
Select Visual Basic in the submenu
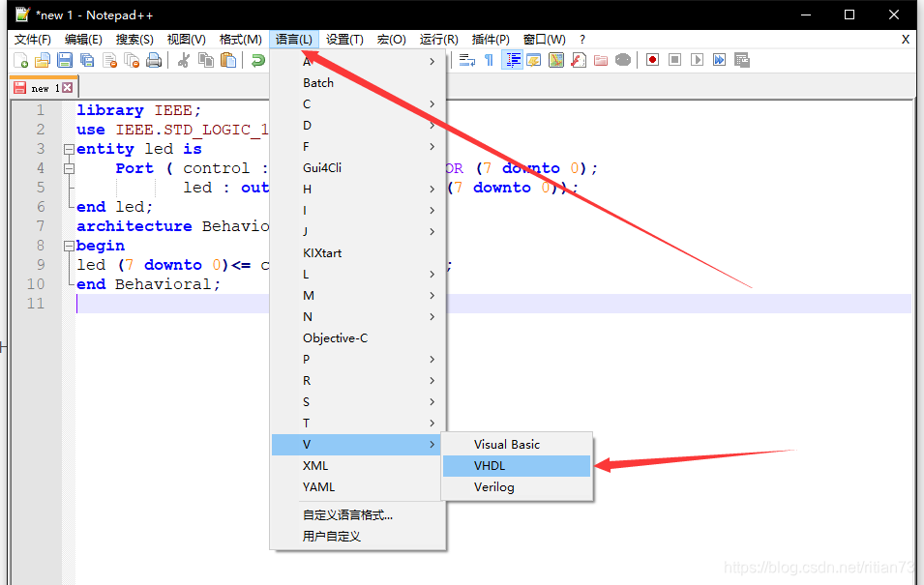pyautogui.click(x=517, y=445)
